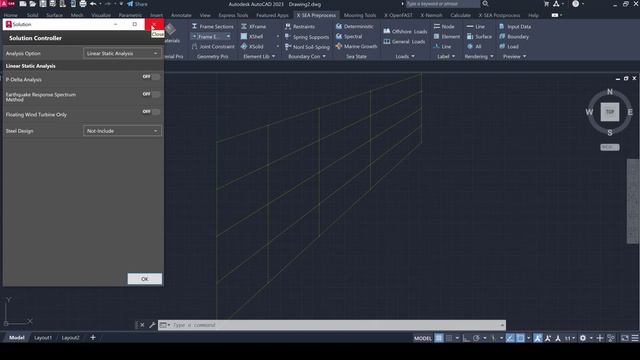Preview Input Data
This screenshot has height=360, width=640.
515,27
